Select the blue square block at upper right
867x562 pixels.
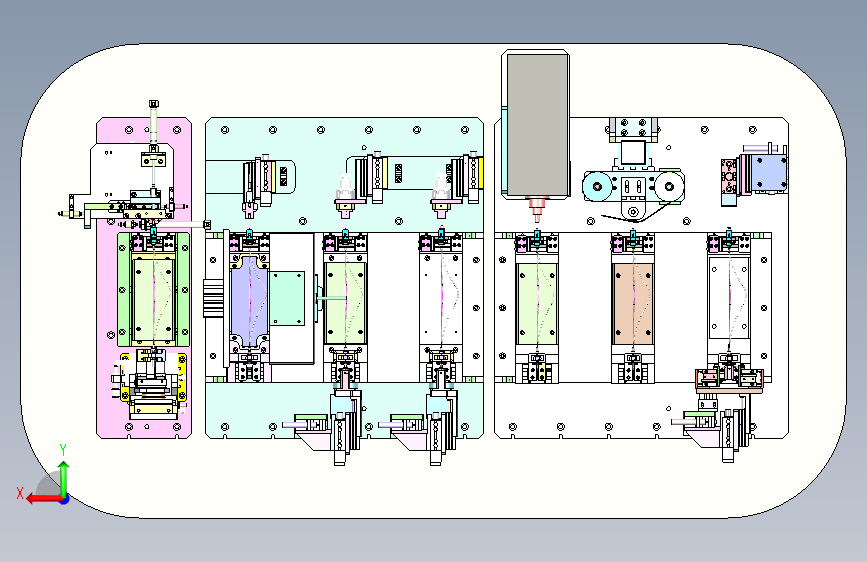click(x=768, y=173)
